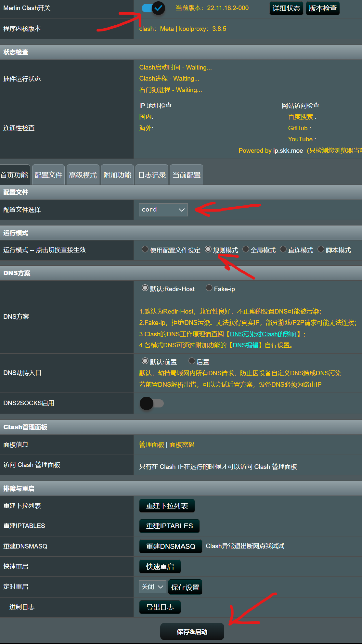Open the 定时重启 schedule dropdown set to 关闭

coord(152,587)
